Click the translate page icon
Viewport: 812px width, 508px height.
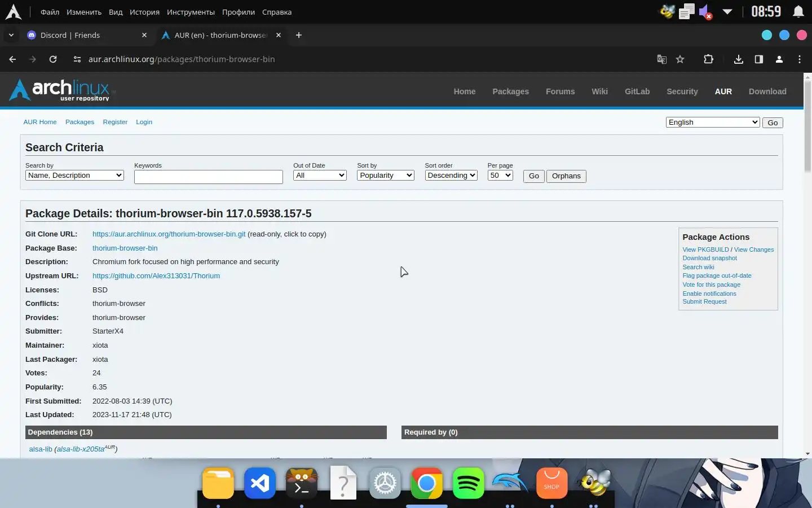[x=662, y=59]
